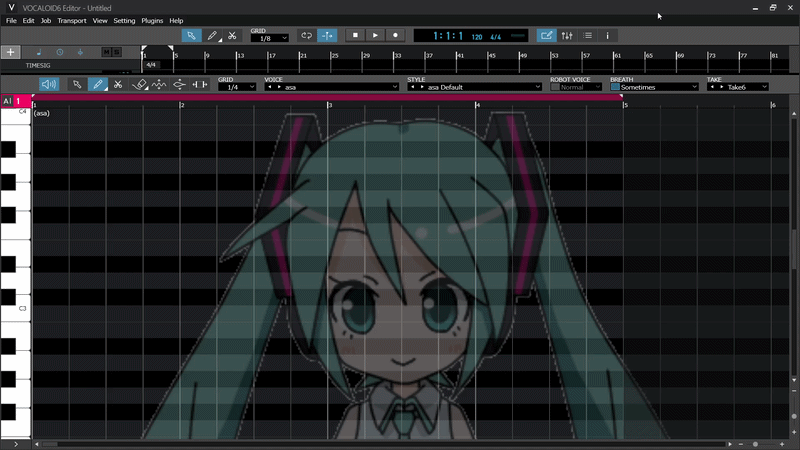Select the pitch dynamics tool
Viewport: 800px width, 450px height.
coord(179,84)
